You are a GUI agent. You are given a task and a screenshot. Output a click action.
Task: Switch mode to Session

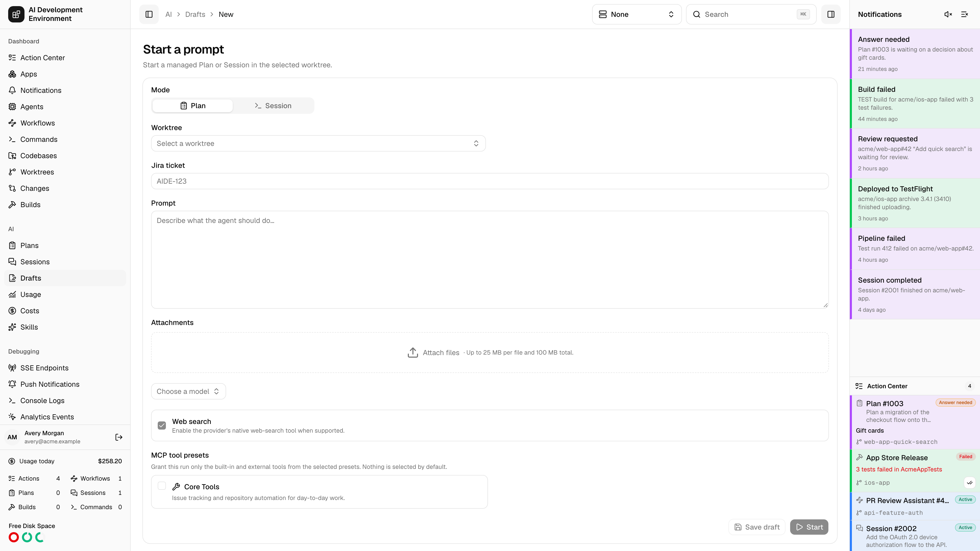pos(273,106)
